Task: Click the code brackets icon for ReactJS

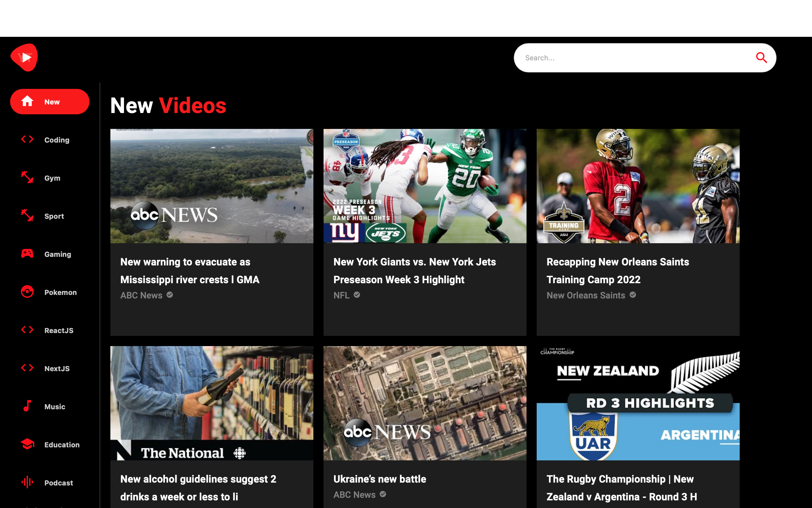Action: pyautogui.click(x=27, y=330)
